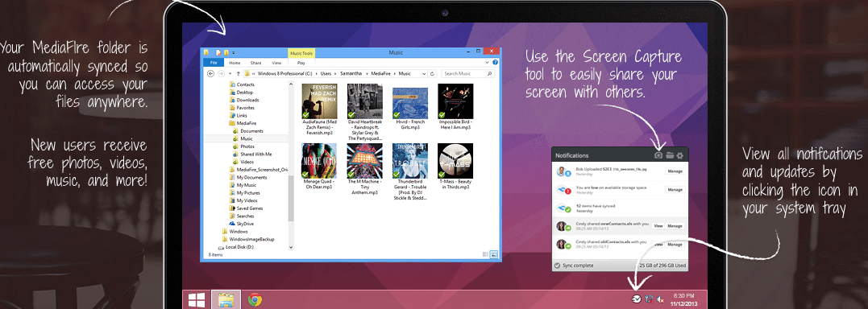Click the network icon in the system tray

[x=650, y=299]
